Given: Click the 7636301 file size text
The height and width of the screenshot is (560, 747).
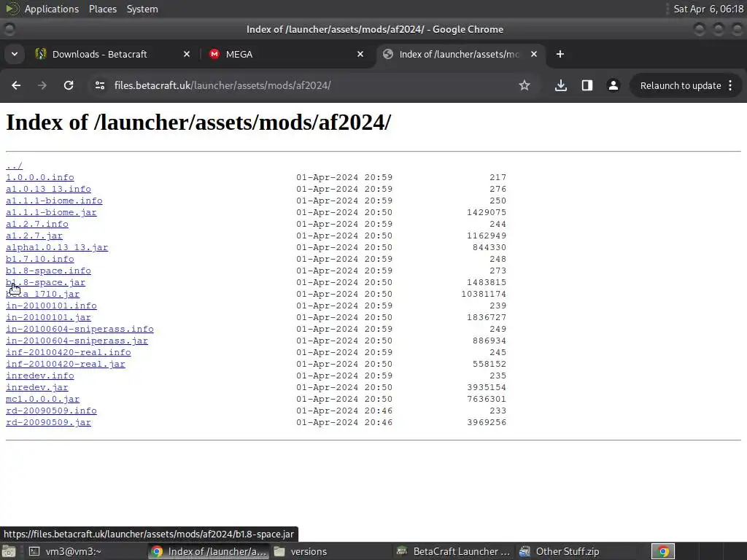Looking at the screenshot, I should 487,399.
